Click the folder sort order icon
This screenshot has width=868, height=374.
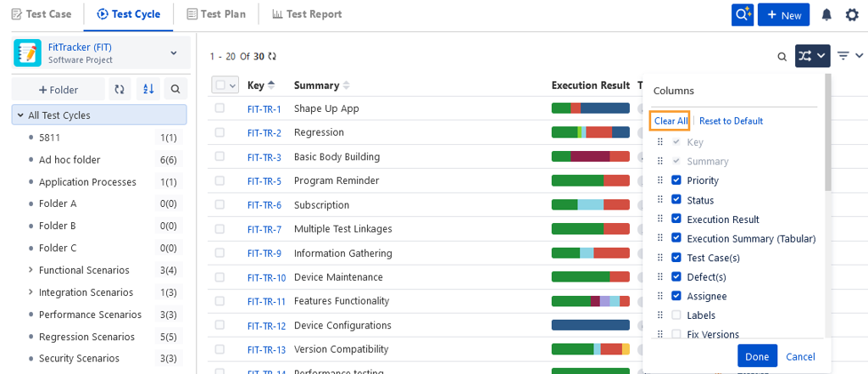pos(147,89)
